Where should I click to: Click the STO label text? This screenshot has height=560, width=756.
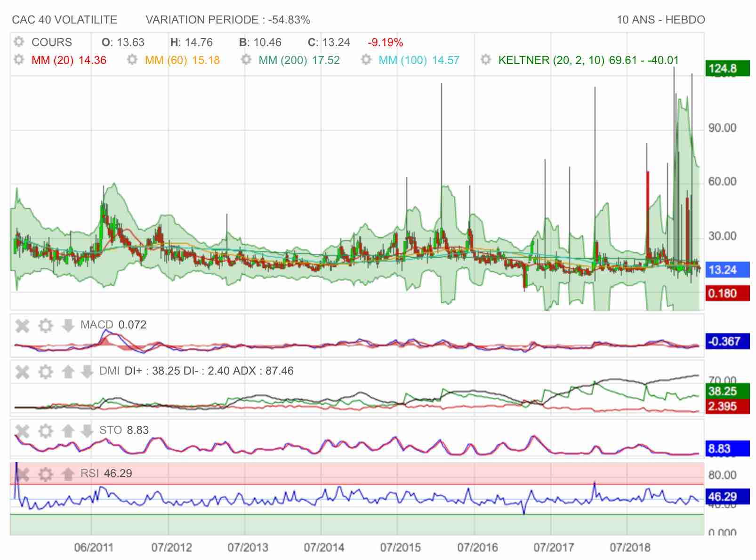(111, 430)
